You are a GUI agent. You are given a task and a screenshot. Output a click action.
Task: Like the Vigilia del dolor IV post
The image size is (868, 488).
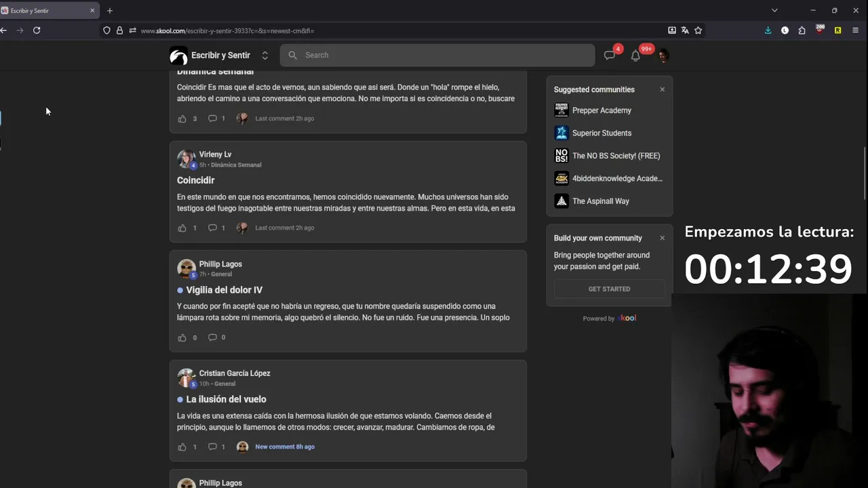coord(182,338)
